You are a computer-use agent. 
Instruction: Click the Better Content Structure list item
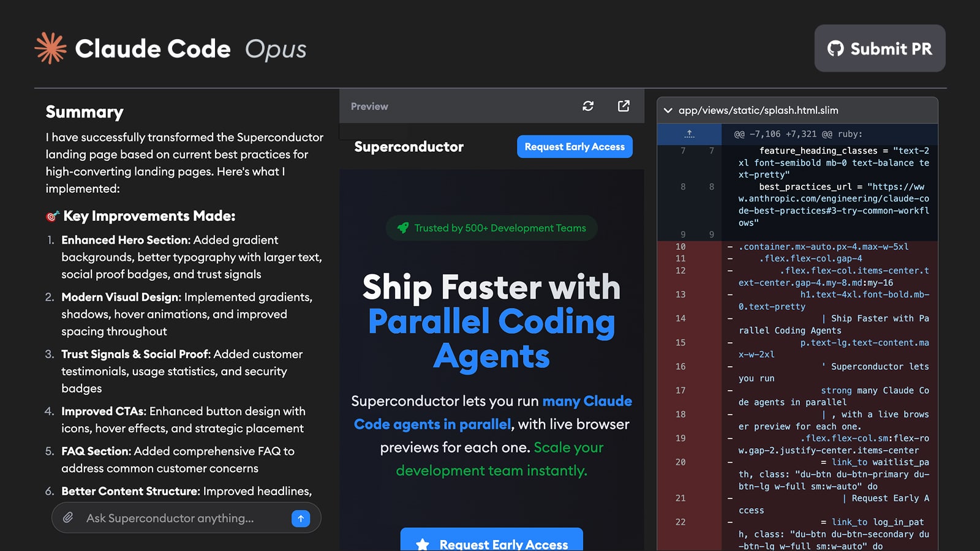186,491
